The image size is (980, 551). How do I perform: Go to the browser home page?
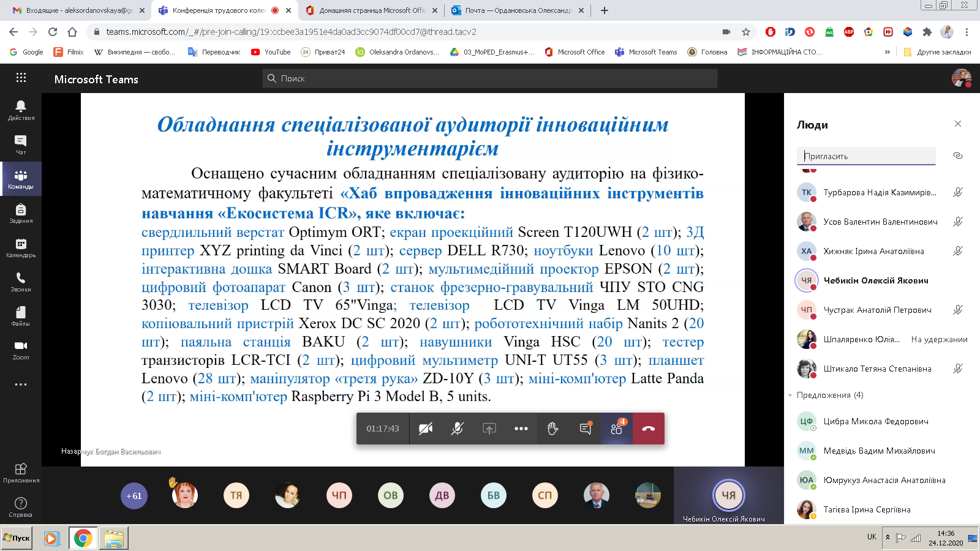[72, 32]
